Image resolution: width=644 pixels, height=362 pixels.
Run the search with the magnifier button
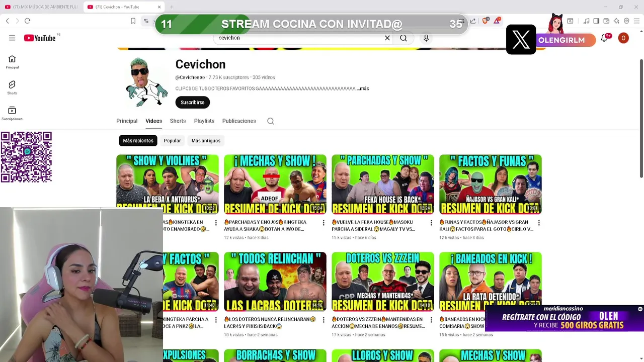point(404,38)
